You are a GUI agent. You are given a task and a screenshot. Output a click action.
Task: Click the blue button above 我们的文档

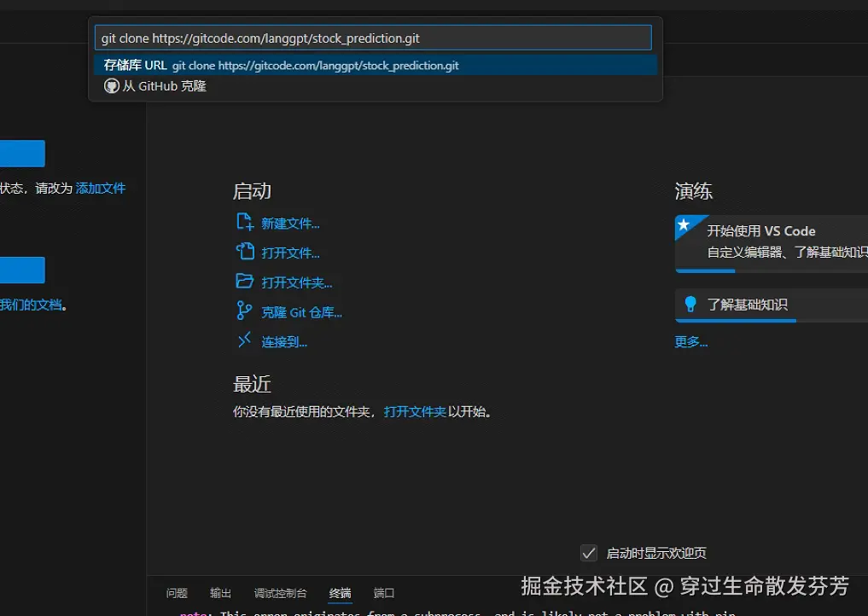coord(22,270)
